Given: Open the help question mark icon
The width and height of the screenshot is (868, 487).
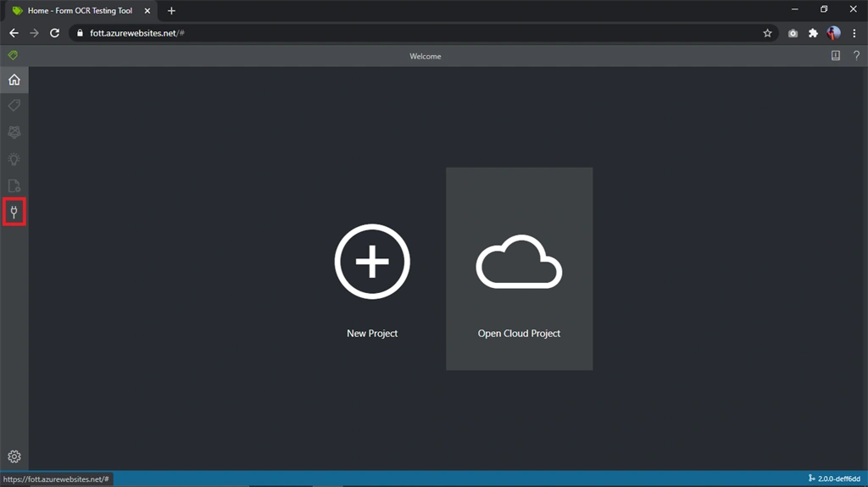Looking at the screenshot, I should [x=856, y=55].
